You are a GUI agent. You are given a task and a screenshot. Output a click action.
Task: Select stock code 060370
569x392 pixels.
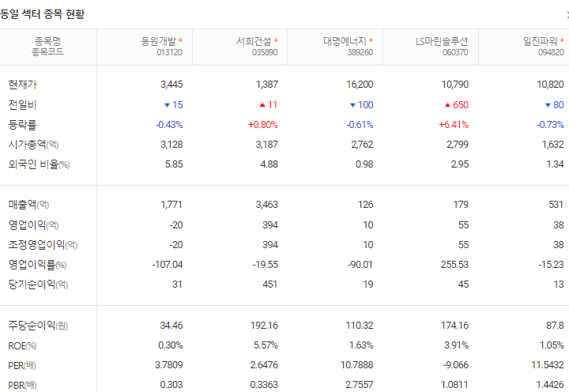click(x=455, y=52)
